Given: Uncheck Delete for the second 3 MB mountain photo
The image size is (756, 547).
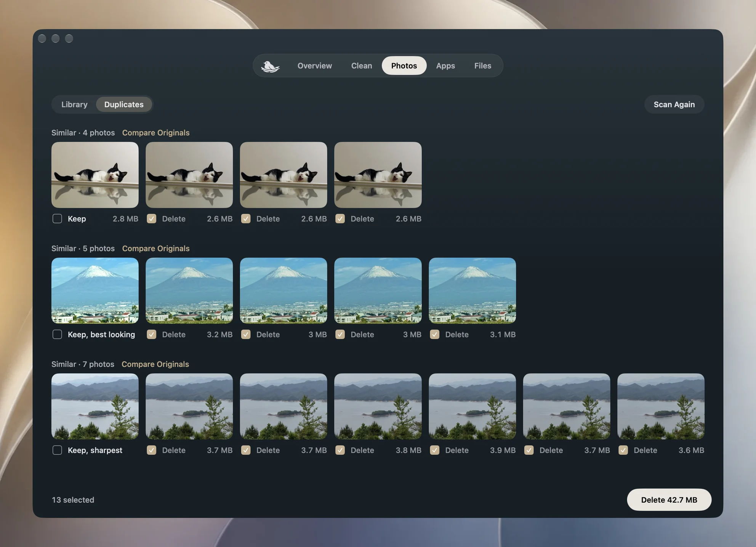Looking at the screenshot, I should coord(340,335).
